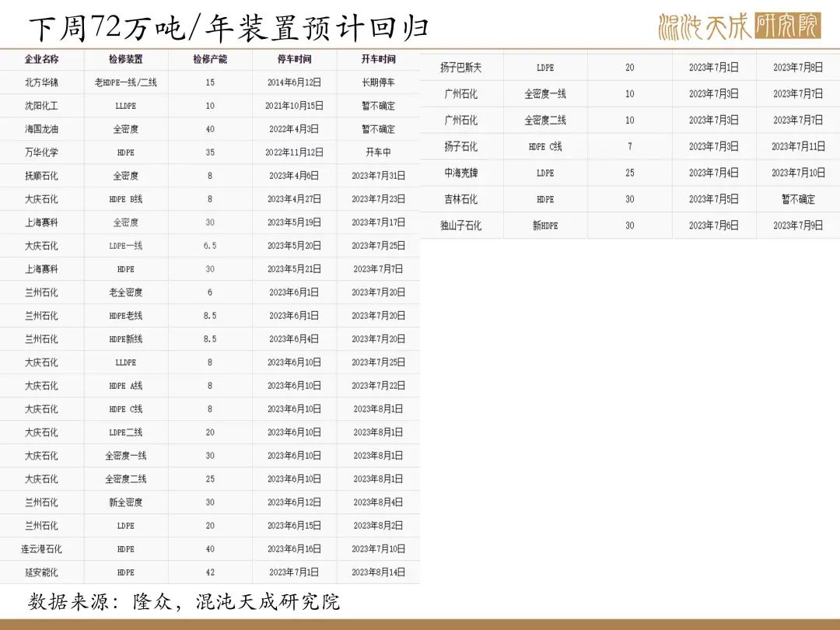Click the stop date '2023年7月4日'
Viewport: 840px width, 630px height.
point(713,173)
